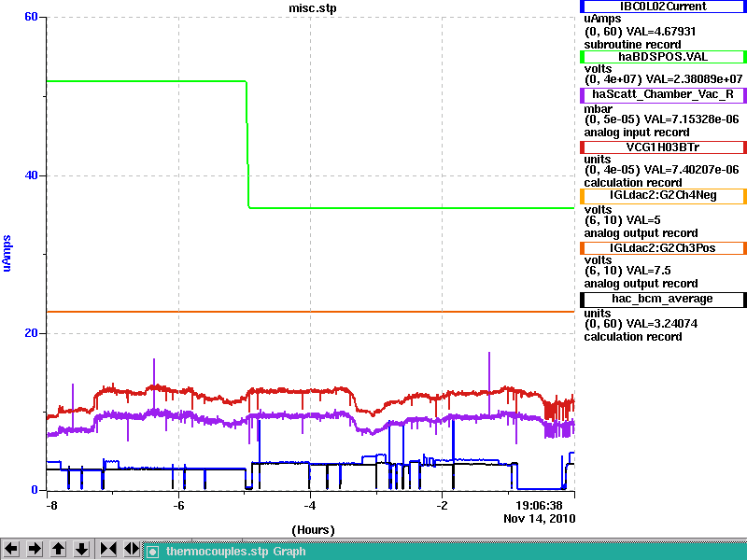The image size is (747, 560).
Task: Click the pan down arrow button
Action: [82, 549]
